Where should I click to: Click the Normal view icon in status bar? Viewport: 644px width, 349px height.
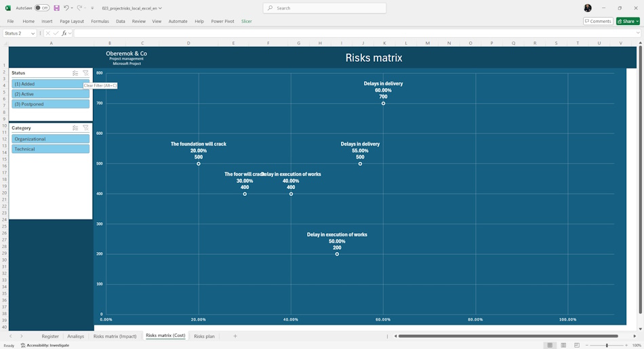click(x=550, y=346)
